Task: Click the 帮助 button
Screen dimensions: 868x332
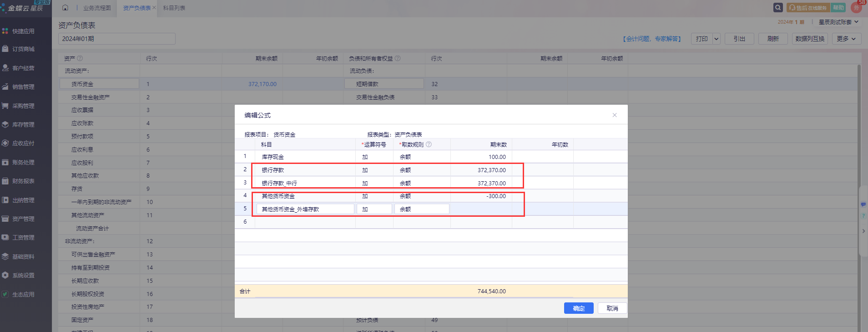Action: pos(838,8)
